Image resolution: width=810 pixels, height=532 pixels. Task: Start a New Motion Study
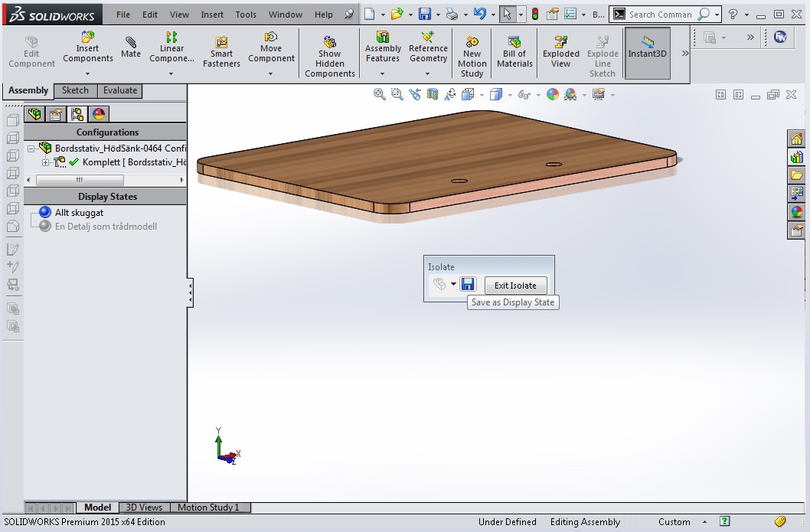point(472,57)
